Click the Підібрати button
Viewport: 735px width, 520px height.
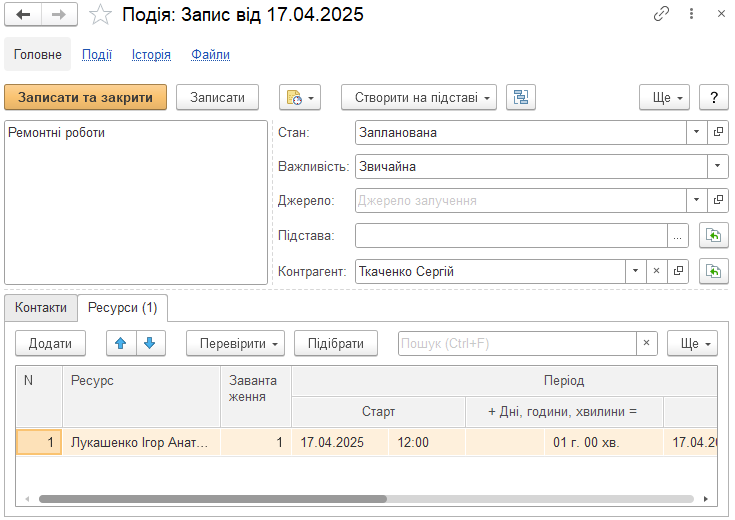point(336,343)
